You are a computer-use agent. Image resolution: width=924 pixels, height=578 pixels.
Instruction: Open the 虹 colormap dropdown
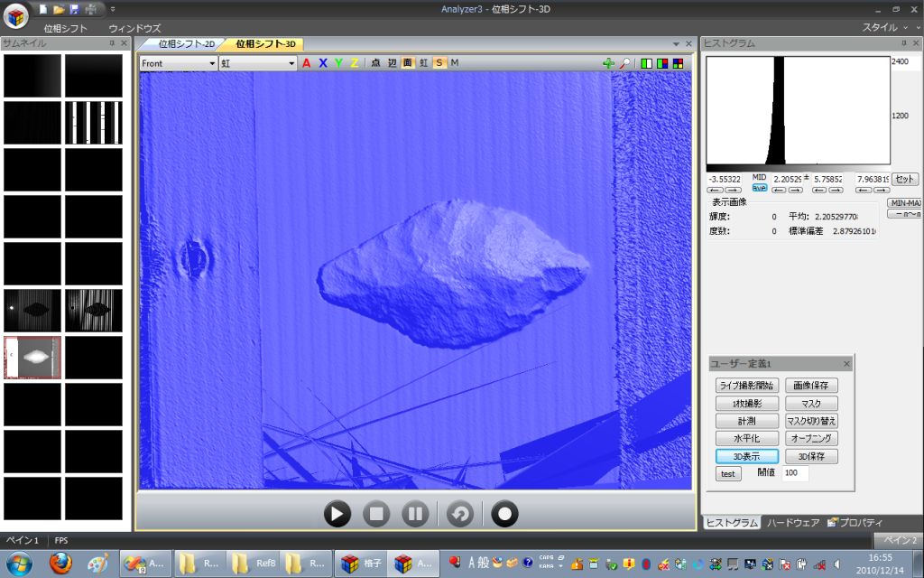tap(257, 63)
